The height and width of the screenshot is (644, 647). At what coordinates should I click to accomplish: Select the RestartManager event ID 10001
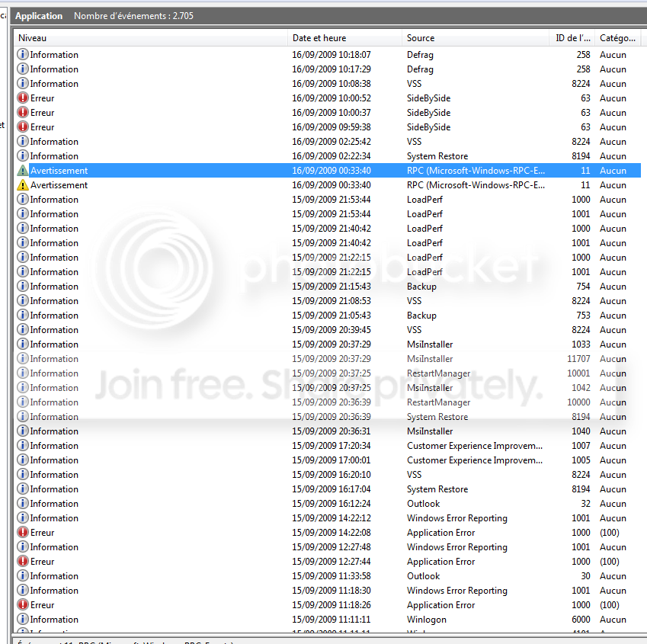click(x=328, y=373)
